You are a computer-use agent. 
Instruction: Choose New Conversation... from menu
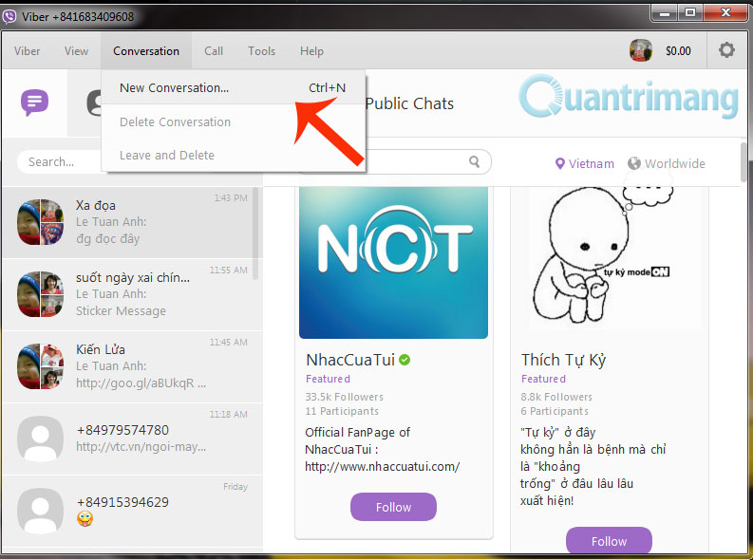coord(234,88)
